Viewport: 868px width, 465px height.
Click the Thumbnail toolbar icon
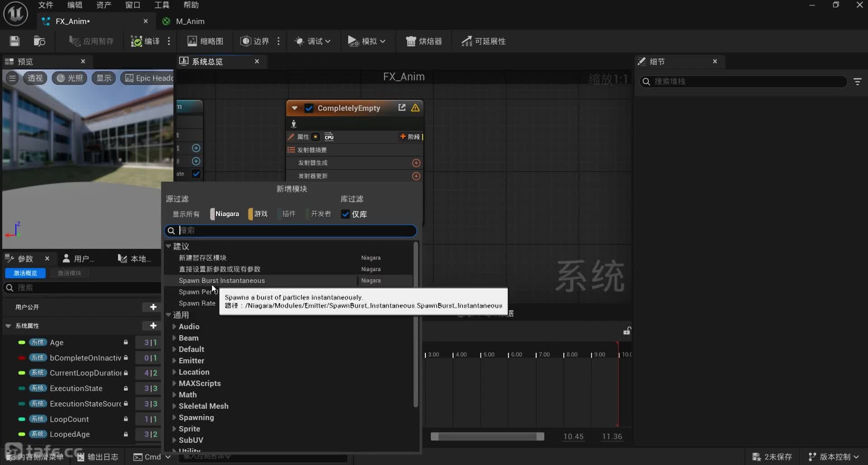(x=205, y=41)
